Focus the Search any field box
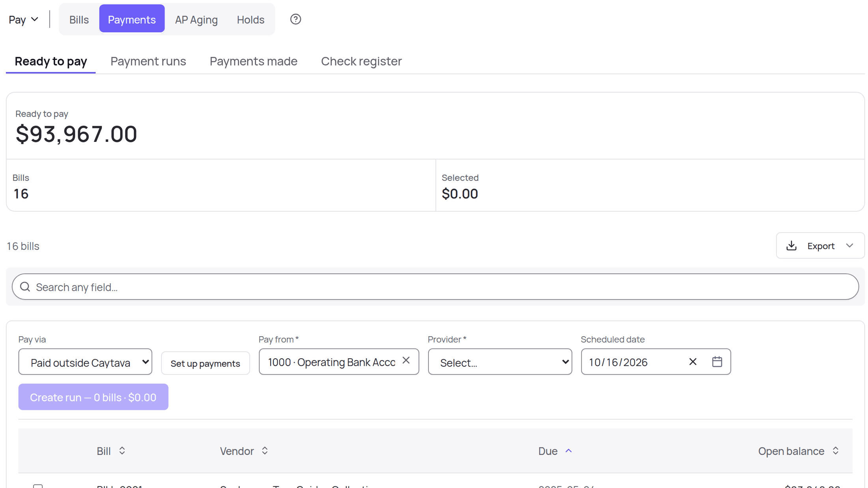Screen dimensions: 868x488 [435, 287]
